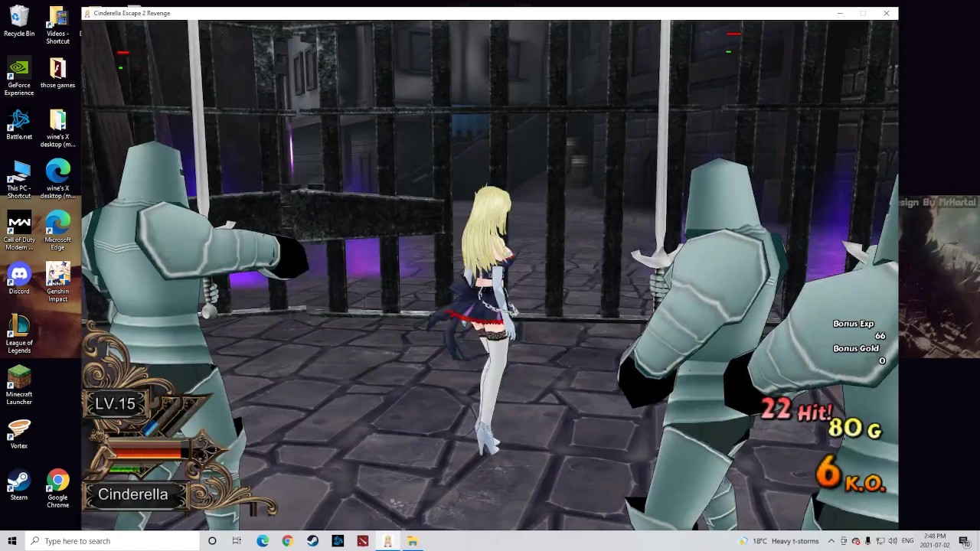Click the '80 G' gold counter
Image resolution: width=980 pixels, height=551 pixels.
[854, 429]
